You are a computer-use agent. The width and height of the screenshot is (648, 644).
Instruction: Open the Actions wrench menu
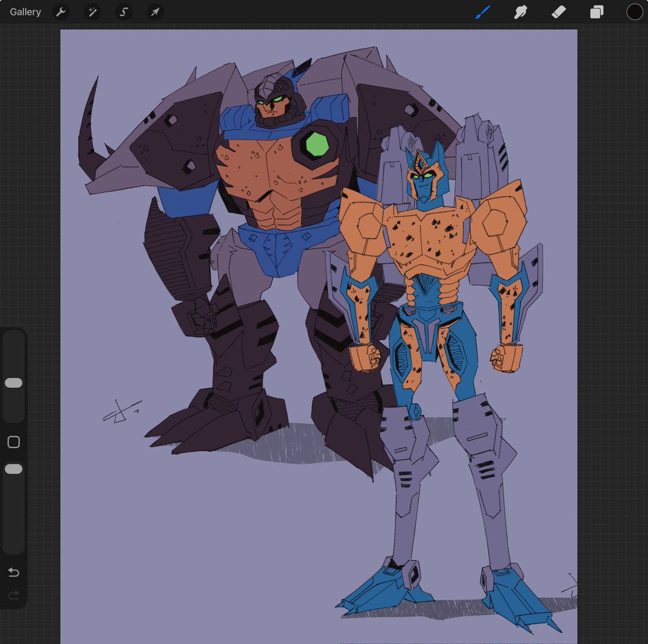[60, 12]
